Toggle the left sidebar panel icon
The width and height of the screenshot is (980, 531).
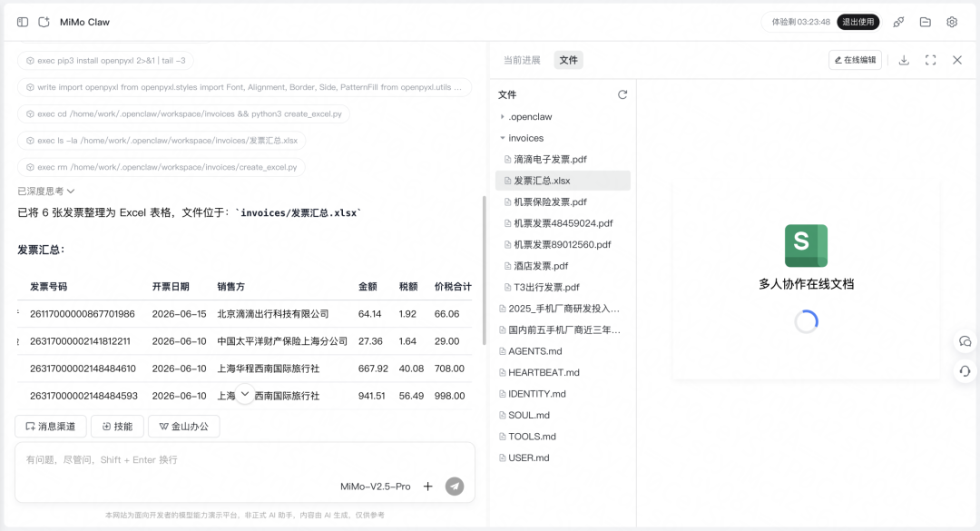pyautogui.click(x=23, y=22)
